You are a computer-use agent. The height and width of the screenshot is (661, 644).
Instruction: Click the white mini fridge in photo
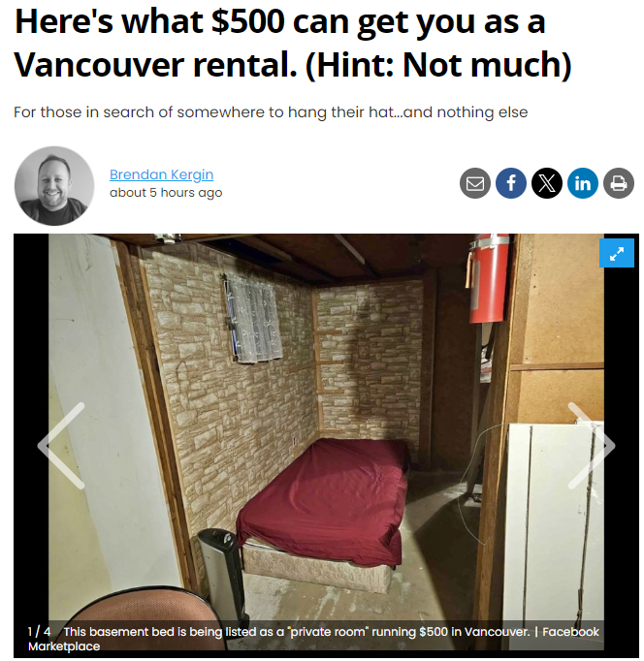pyautogui.click(x=554, y=536)
